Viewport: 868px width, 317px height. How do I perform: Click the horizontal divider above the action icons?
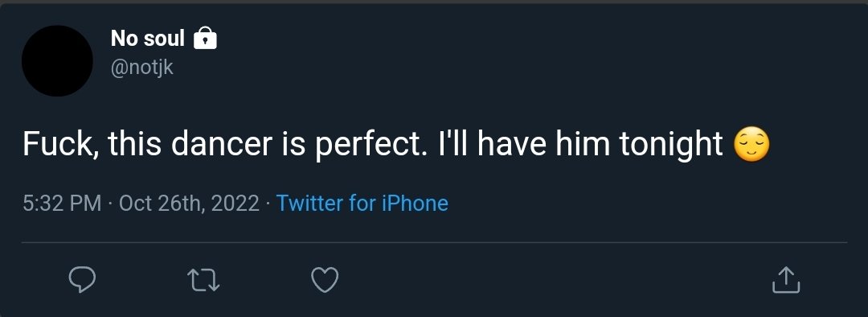point(434,242)
